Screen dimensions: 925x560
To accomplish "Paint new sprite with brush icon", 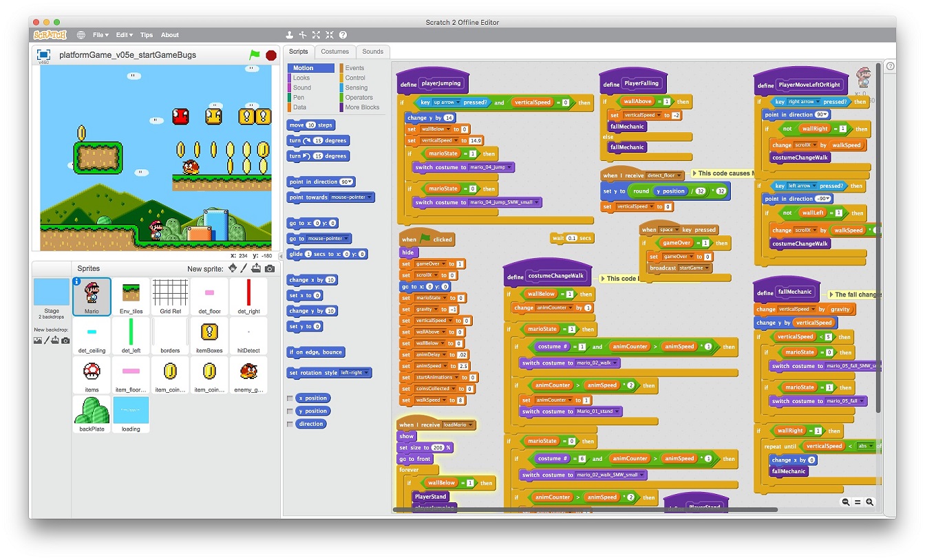I will tap(245, 268).
